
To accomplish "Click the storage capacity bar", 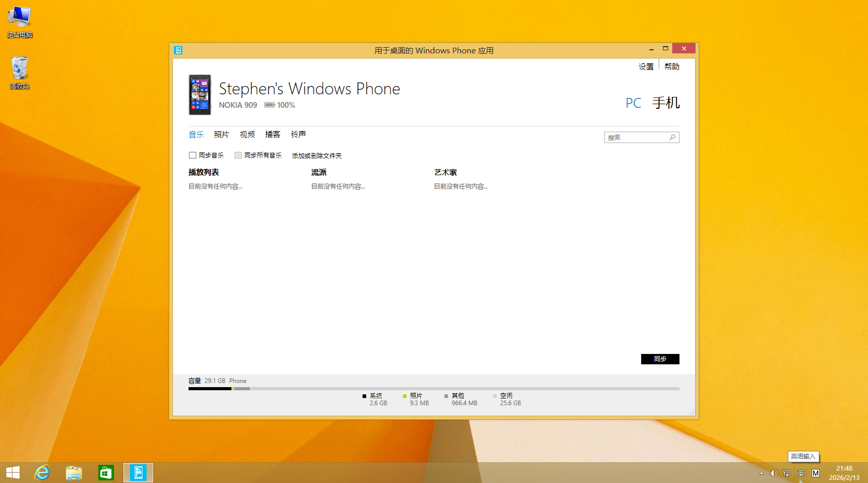I will (x=433, y=389).
